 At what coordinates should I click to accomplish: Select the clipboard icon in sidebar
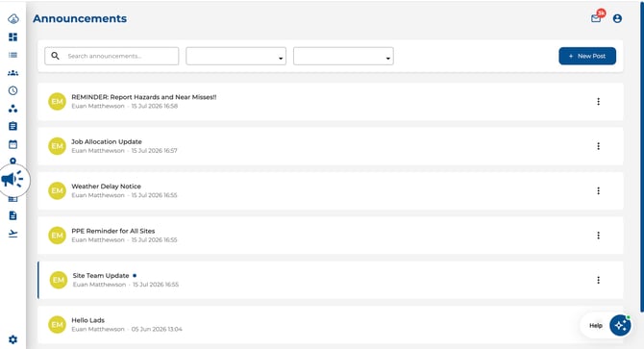click(13, 126)
